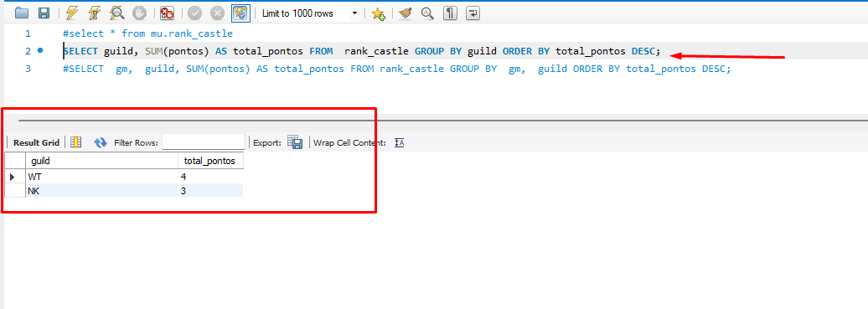Execute the query using the lightning bolt icon
The image size is (868, 309).
[72, 13]
